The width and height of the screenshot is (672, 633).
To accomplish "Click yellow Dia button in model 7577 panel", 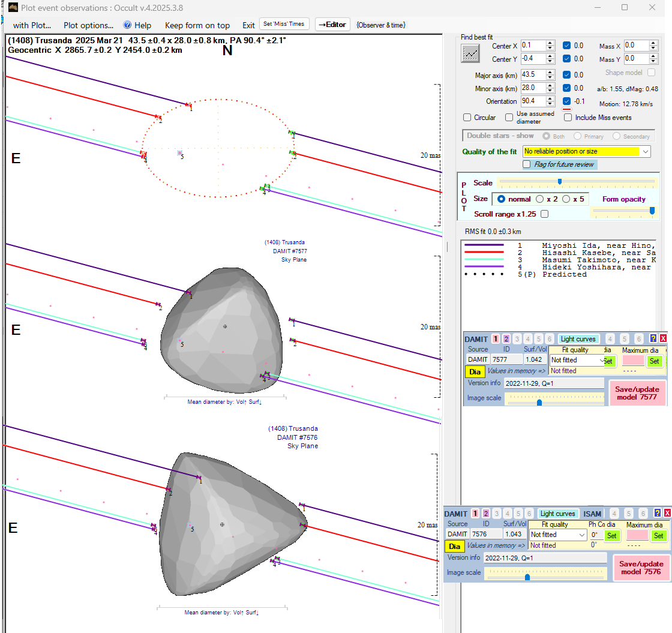I will pos(475,372).
